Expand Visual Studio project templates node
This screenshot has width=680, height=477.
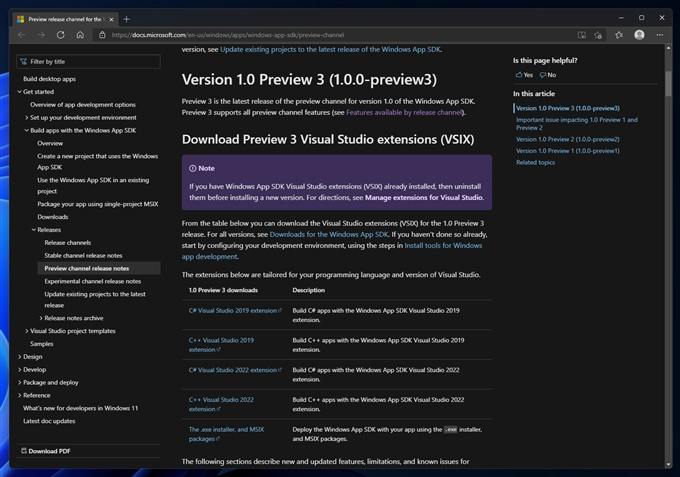pos(26,331)
